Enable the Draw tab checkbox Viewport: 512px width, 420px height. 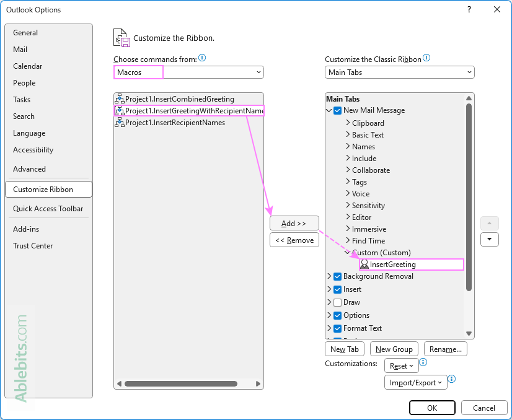coord(338,302)
